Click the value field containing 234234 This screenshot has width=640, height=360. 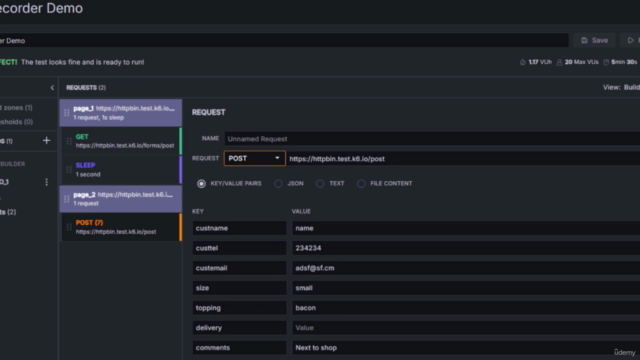[466, 248]
